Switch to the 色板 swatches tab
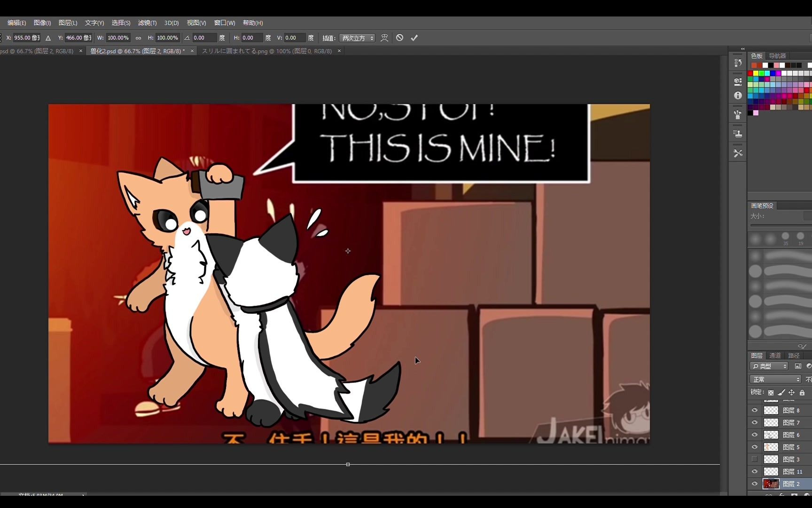Image resolution: width=812 pixels, height=508 pixels. (x=757, y=56)
